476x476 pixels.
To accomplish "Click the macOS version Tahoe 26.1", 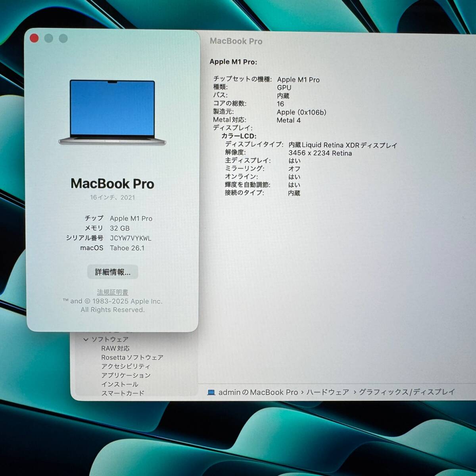I will [x=127, y=248].
